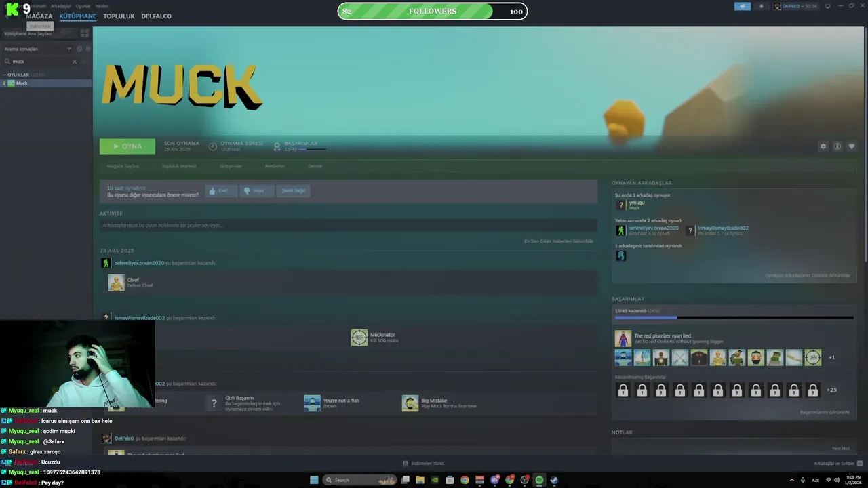Open the Tartışmalar game link
This screenshot has height=488, width=868.
(x=231, y=166)
